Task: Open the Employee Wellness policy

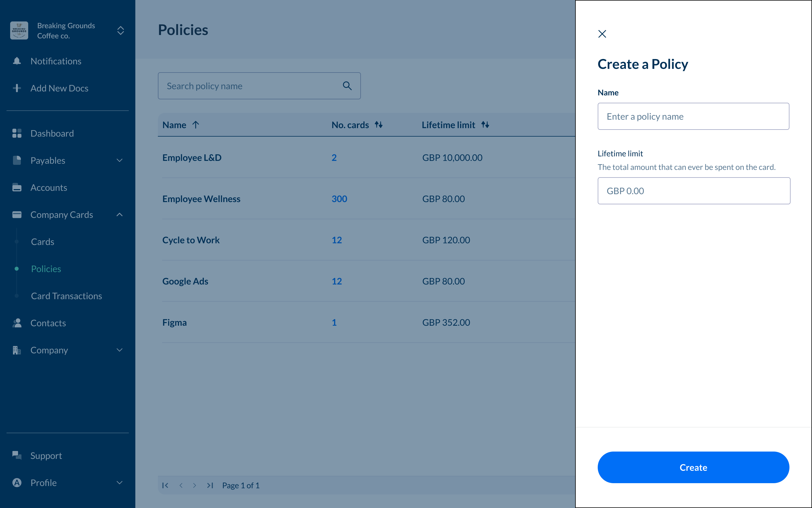Action: coord(201,199)
